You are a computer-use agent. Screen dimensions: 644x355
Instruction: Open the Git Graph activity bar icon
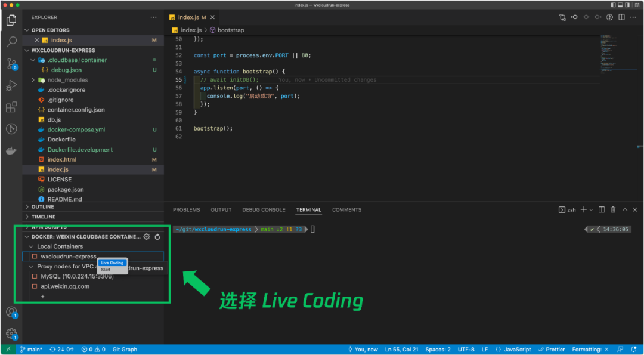pos(11,129)
